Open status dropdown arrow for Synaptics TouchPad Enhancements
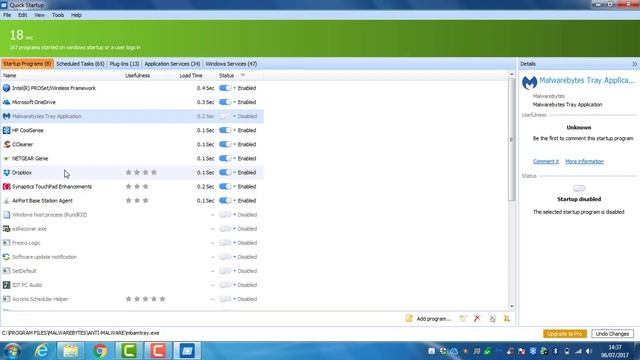Viewport: 640px width, 360px height. click(x=235, y=187)
